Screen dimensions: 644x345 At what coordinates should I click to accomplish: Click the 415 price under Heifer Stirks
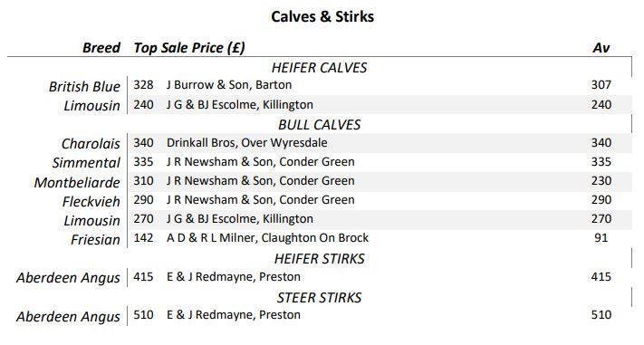143,276
